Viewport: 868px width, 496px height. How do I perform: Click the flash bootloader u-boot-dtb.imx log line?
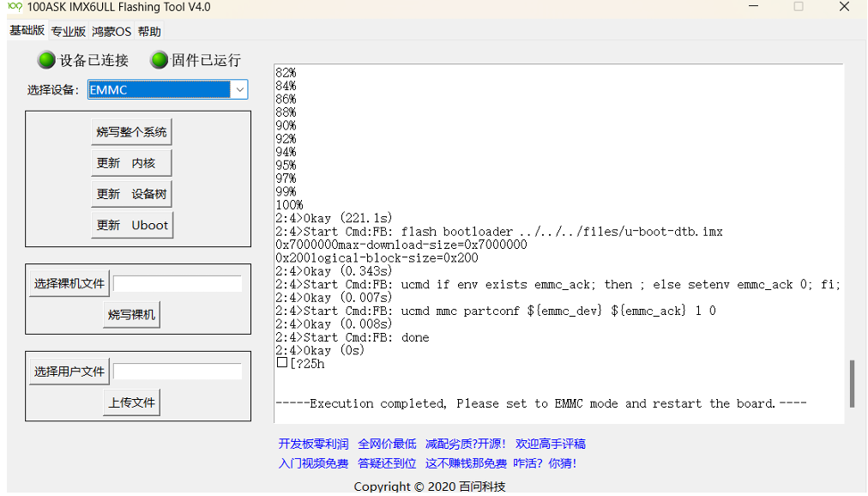click(x=499, y=232)
